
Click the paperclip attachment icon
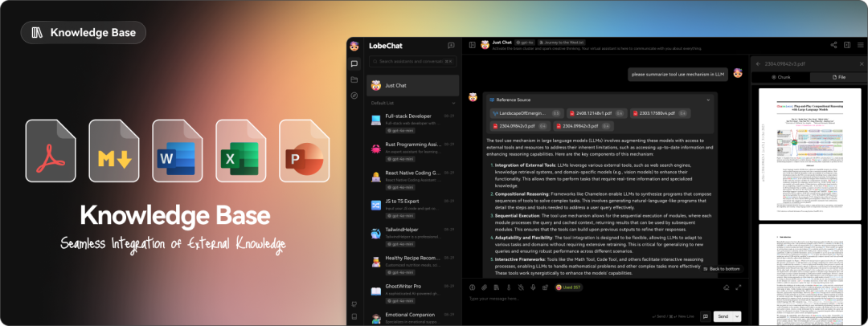pos(485,287)
